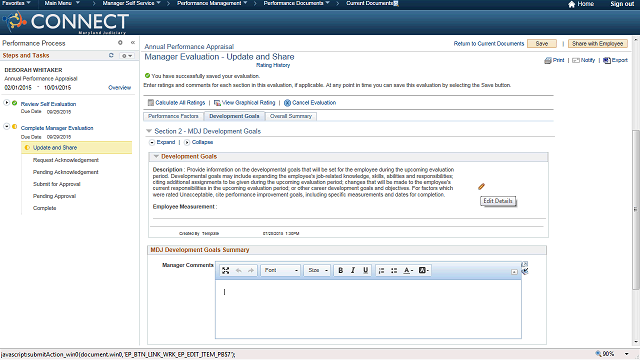This screenshot has width=640, height=360.
Task: Open the text color picker
Action: point(408,270)
